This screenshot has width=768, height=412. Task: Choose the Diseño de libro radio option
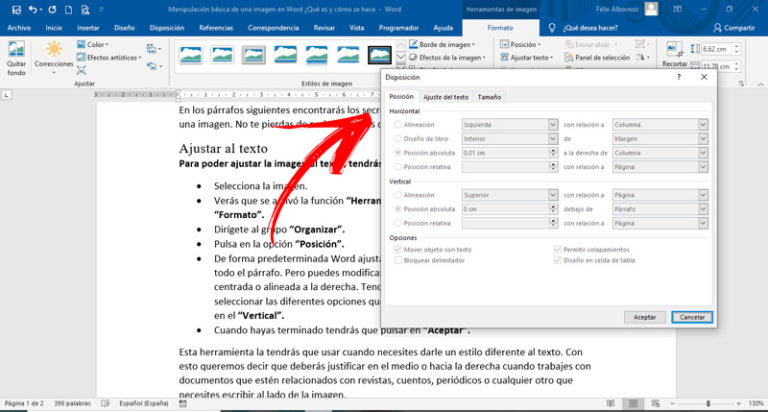click(399, 138)
